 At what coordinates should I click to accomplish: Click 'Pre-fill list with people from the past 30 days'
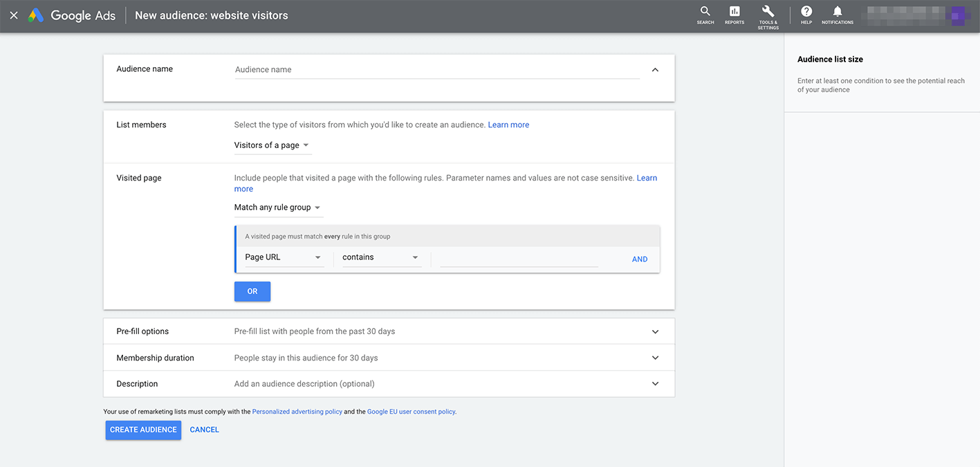[x=315, y=331]
